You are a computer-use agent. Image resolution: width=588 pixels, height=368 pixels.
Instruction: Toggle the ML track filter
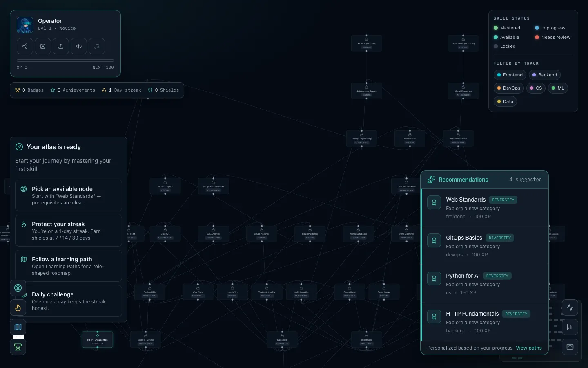coord(558,88)
